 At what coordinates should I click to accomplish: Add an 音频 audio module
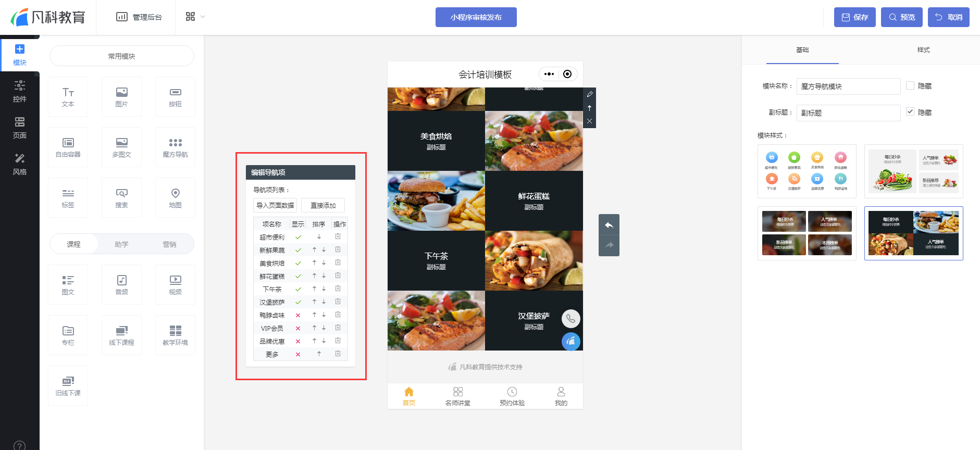click(121, 284)
